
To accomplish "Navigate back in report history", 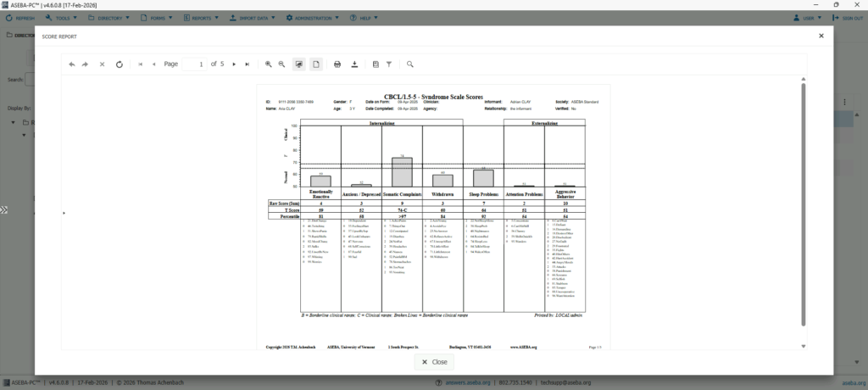I will 72,64.
